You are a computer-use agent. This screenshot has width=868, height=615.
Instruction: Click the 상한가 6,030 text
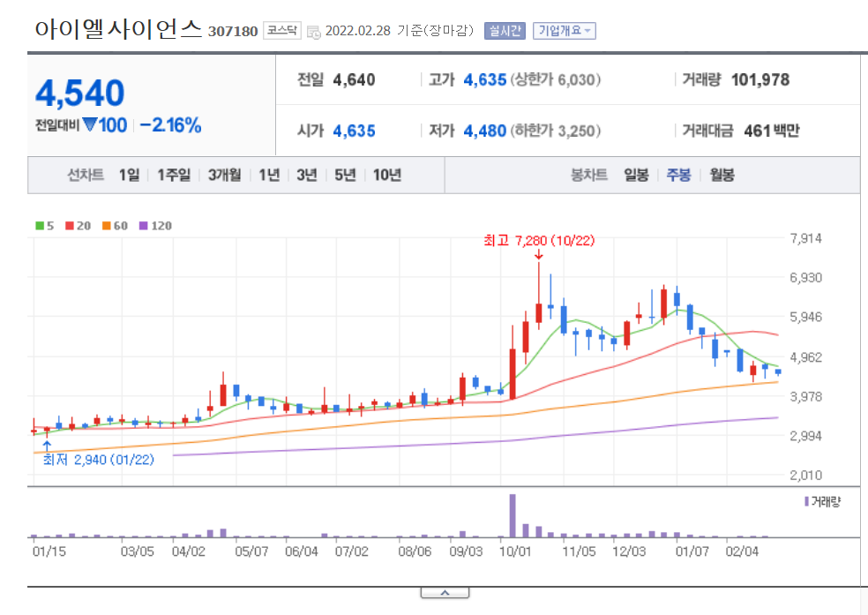click(x=555, y=79)
